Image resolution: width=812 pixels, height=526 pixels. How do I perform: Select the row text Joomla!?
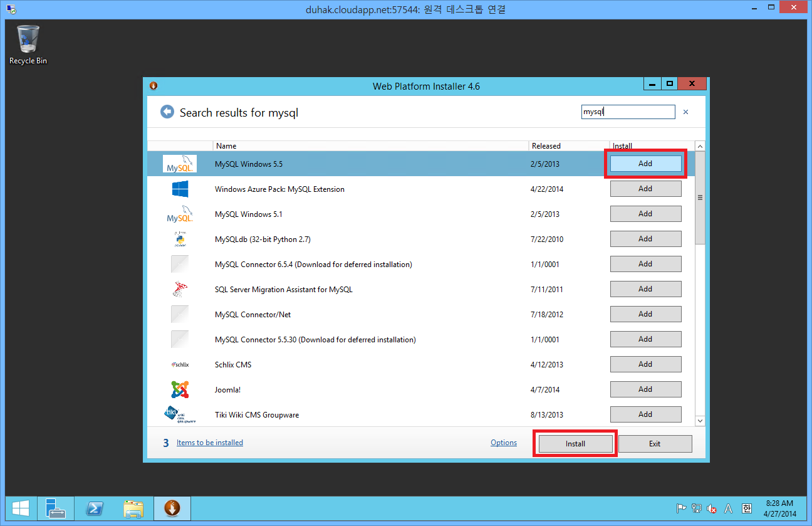[227, 390]
